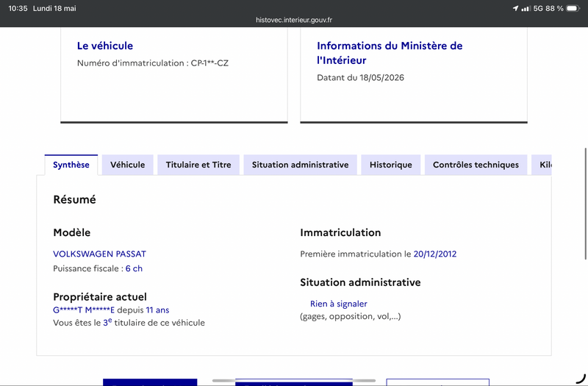
Task: Click the first registration date 20/12/2012
Action: coord(435,254)
